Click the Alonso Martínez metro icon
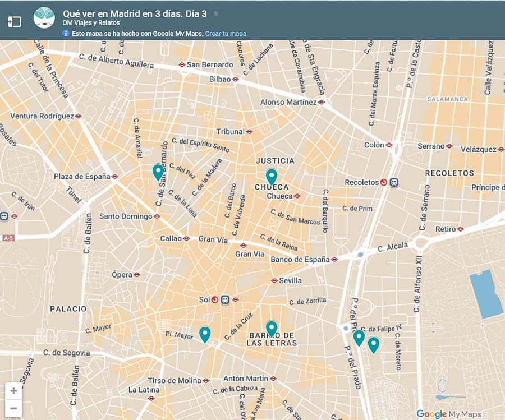 322,103
